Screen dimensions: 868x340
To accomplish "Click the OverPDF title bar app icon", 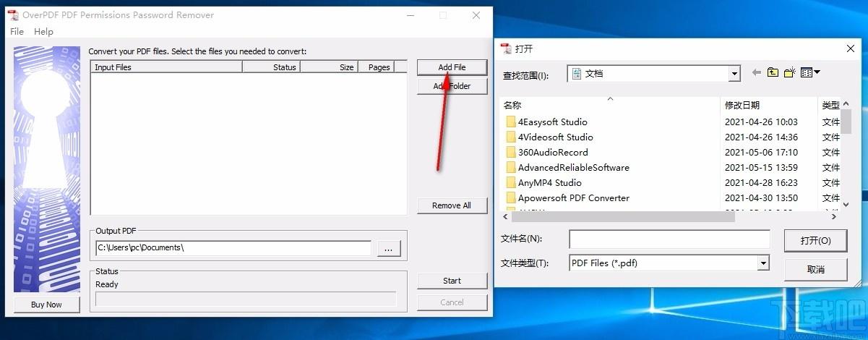I will click(x=12, y=15).
